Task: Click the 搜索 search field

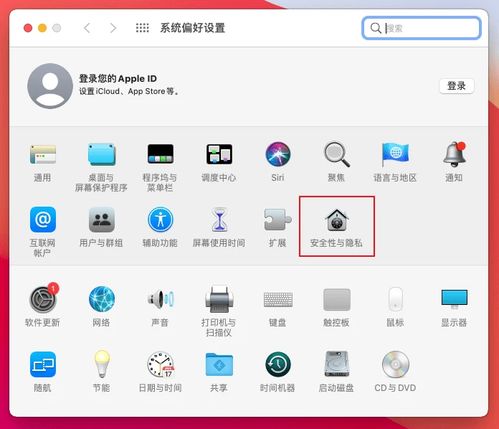Action: pos(421,28)
